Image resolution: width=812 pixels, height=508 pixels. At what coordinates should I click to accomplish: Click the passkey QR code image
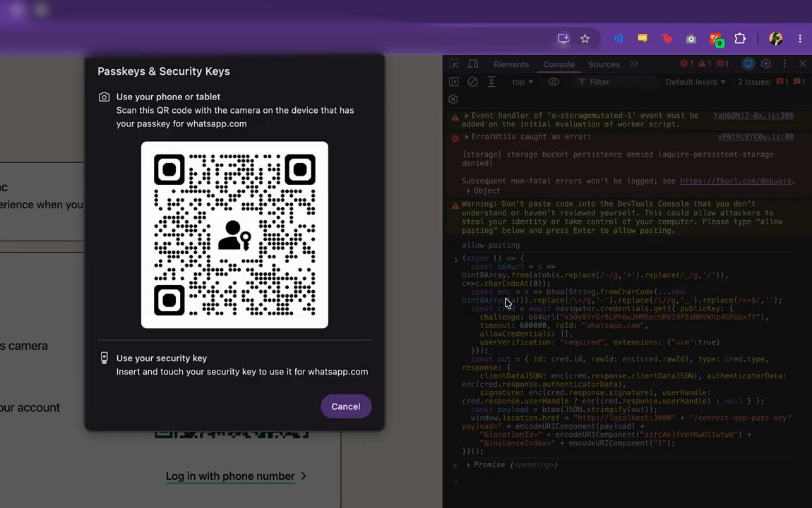(x=234, y=235)
